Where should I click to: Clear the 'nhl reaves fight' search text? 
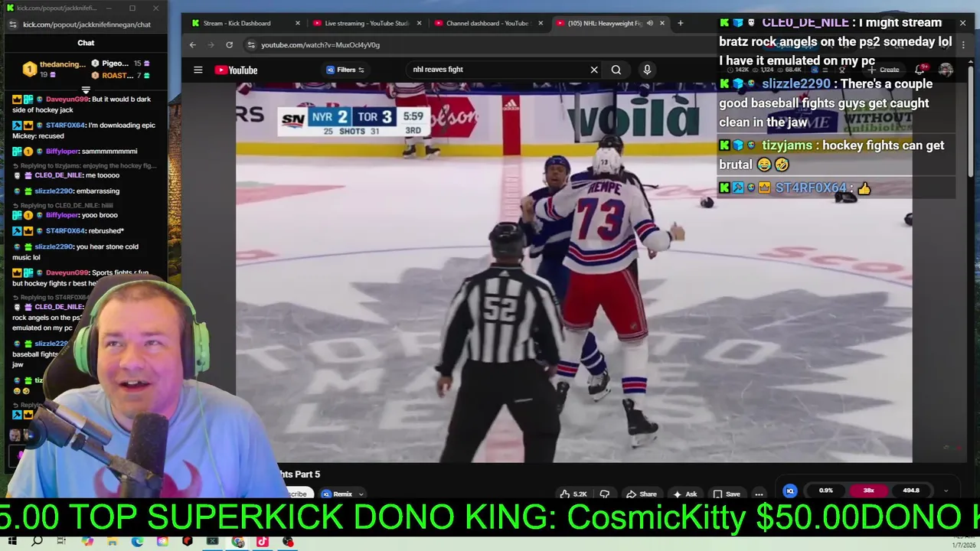(x=594, y=70)
